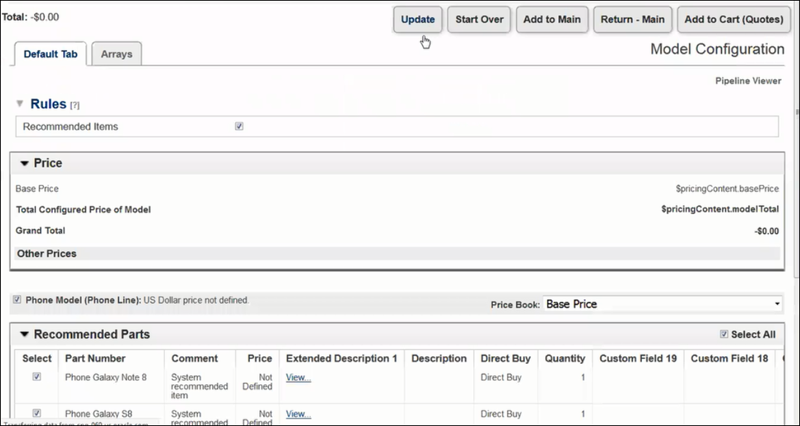Collapse the Rules section triangle

pyautogui.click(x=21, y=104)
